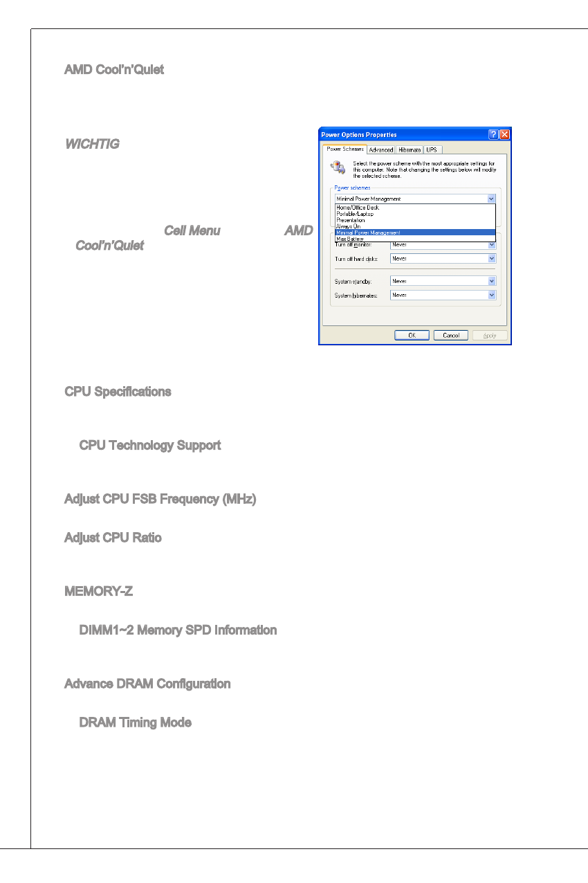Click the power scheme battery icon
Screen dimensions: 588x883
point(338,167)
